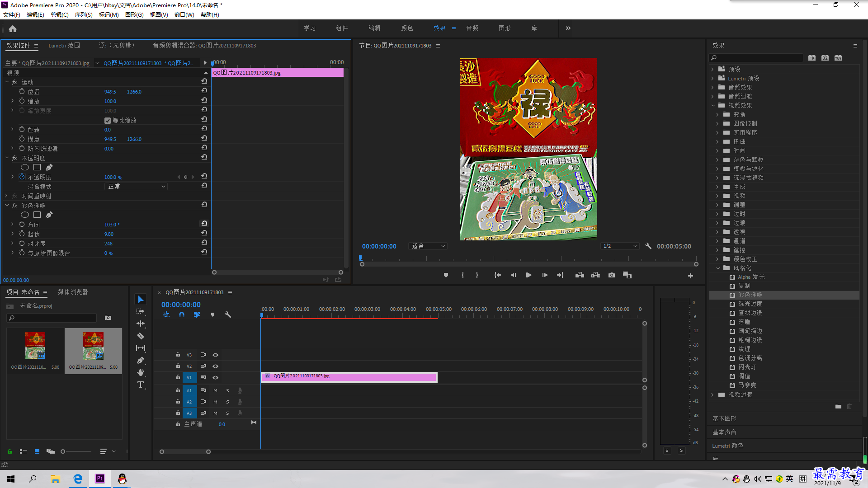This screenshot has width=868, height=488.
Task: Adjust project thumbnail size slider
Action: click(x=63, y=451)
